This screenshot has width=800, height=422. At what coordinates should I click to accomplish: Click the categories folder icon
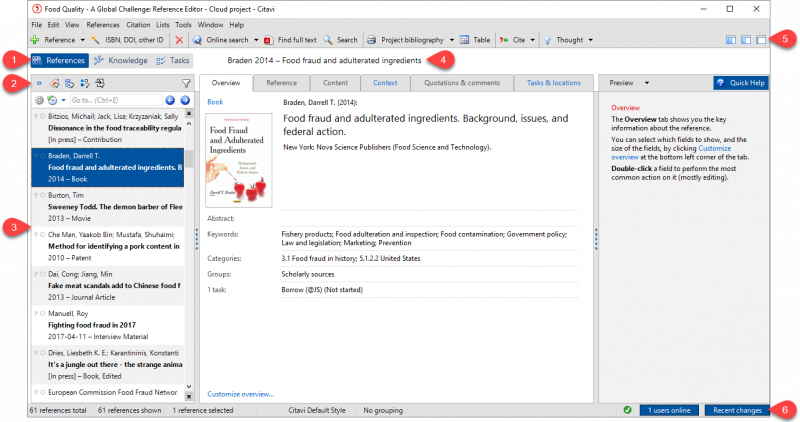pos(69,83)
